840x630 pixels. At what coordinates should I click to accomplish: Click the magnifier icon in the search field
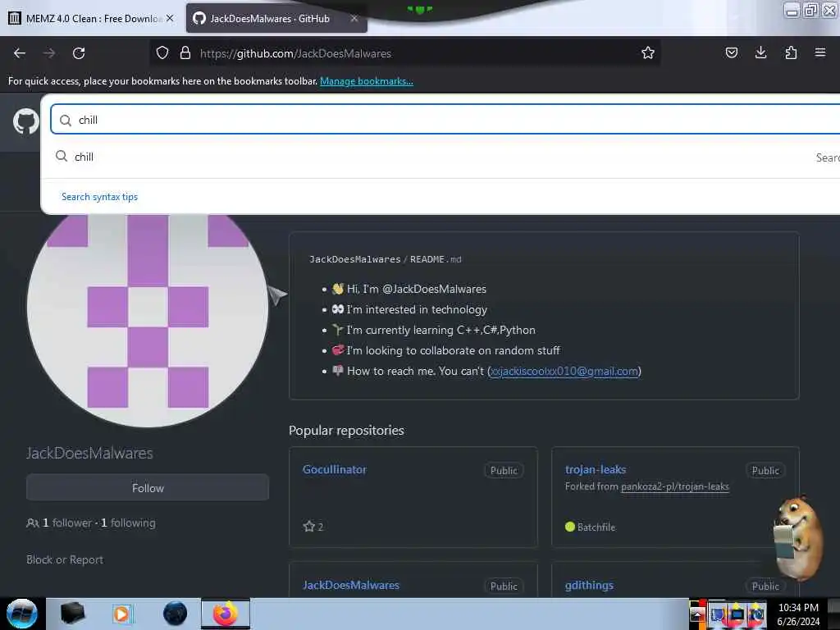66,120
